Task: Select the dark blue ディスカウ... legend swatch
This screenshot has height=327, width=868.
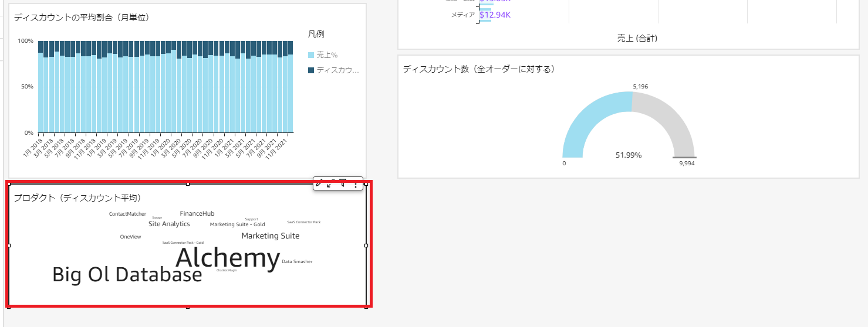Action: point(311,70)
